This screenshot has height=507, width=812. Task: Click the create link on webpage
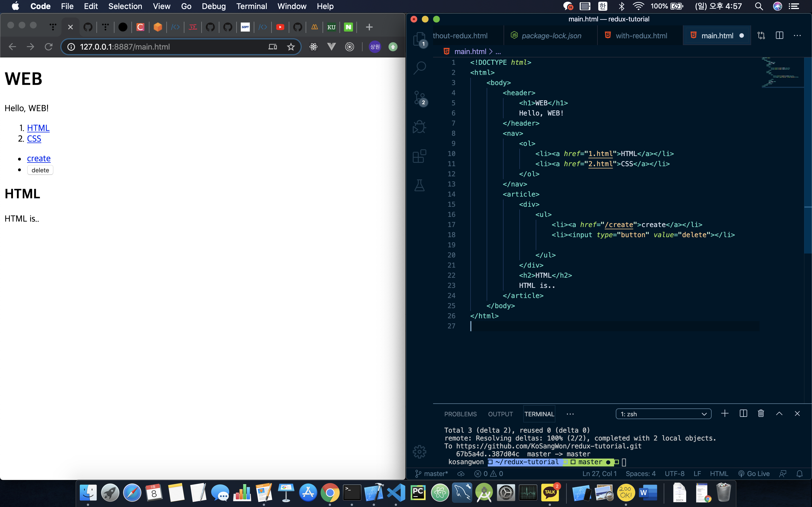pos(39,158)
